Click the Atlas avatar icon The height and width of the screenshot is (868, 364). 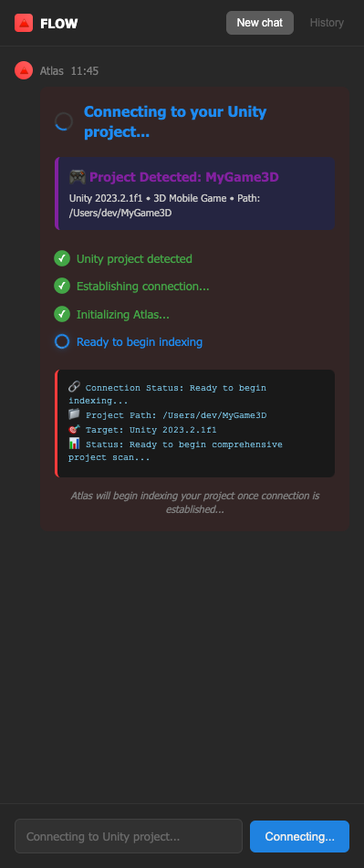pyautogui.click(x=24, y=71)
